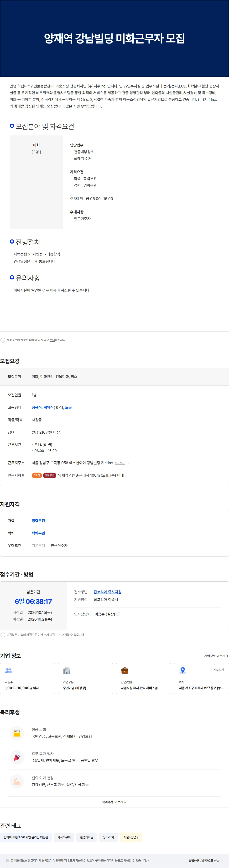The width and height of the screenshot is (229, 868).
Task: Expand 복리후생 더보기 section
Action: point(114,802)
